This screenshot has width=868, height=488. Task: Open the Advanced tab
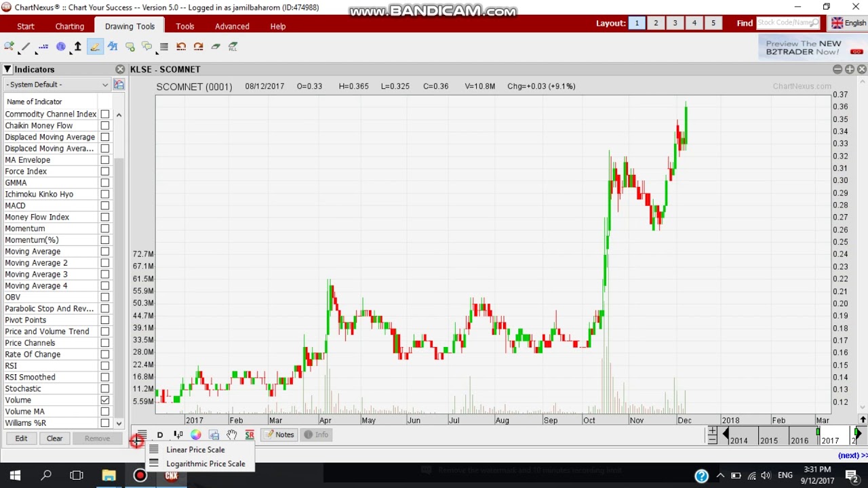click(x=232, y=26)
